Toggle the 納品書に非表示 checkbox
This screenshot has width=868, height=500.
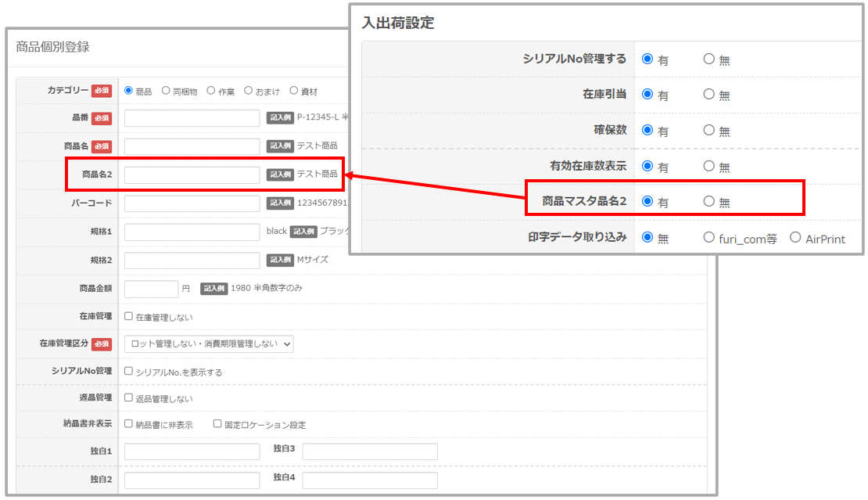pyautogui.click(x=129, y=424)
